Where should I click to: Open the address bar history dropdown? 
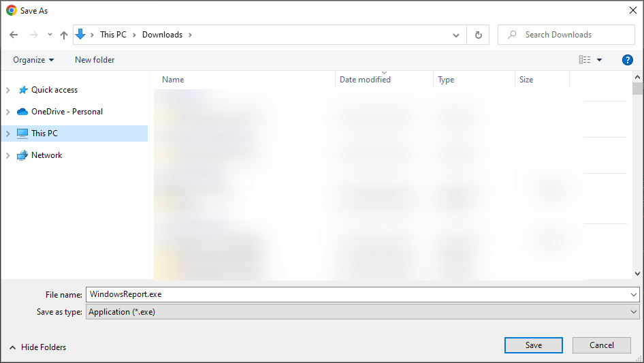click(x=456, y=35)
